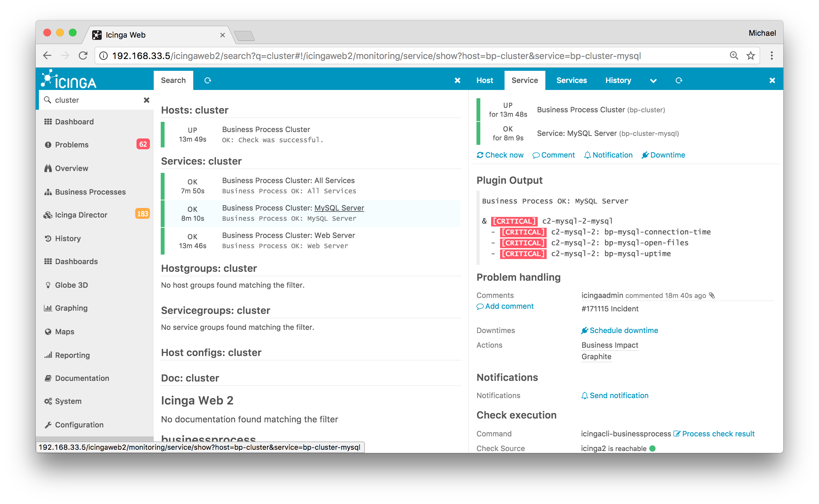
Task: Open the Graphite action
Action: 596,356
